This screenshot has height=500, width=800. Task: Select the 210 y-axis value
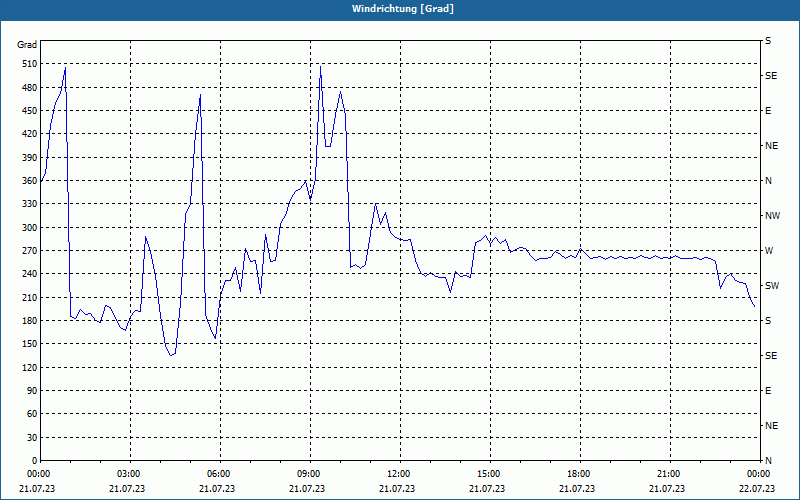point(31,297)
